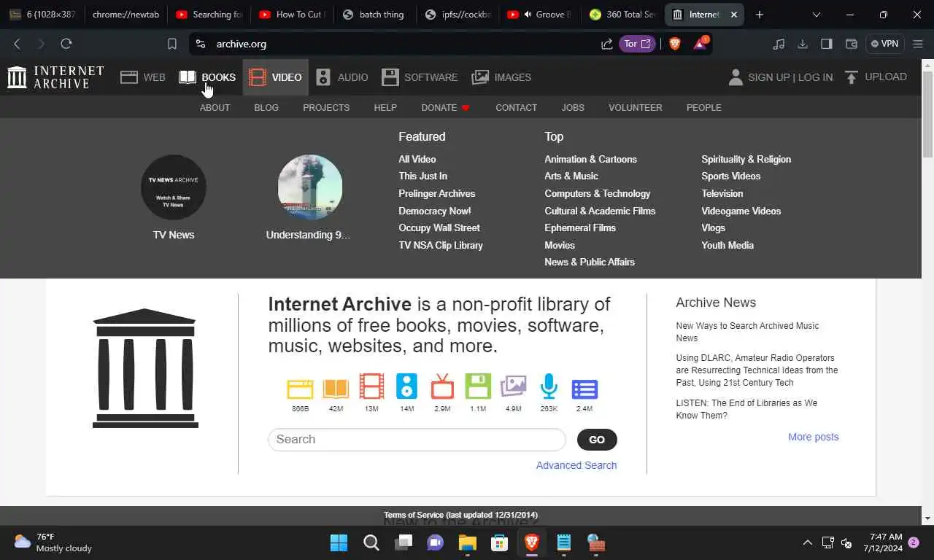Select the VIDEO navigation item
The image size is (934, 560).
pyautogui.click(x=276, y=77)
